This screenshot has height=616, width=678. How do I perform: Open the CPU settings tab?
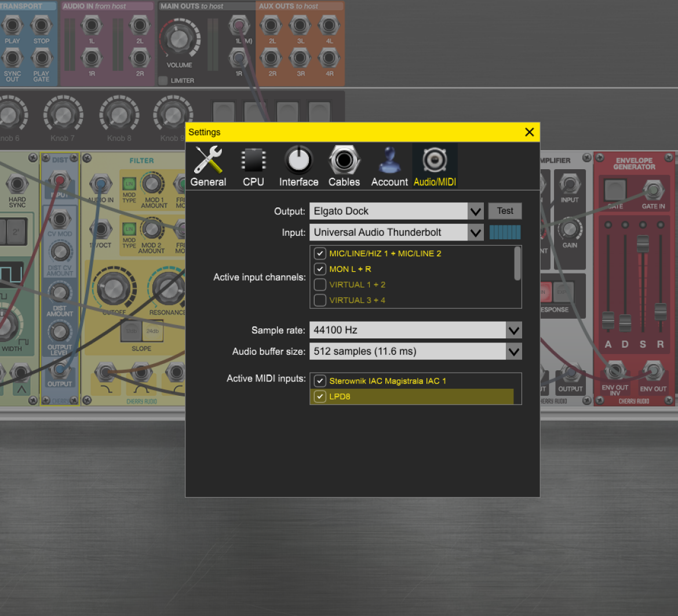pyautogui.click(x=253, y=166)
